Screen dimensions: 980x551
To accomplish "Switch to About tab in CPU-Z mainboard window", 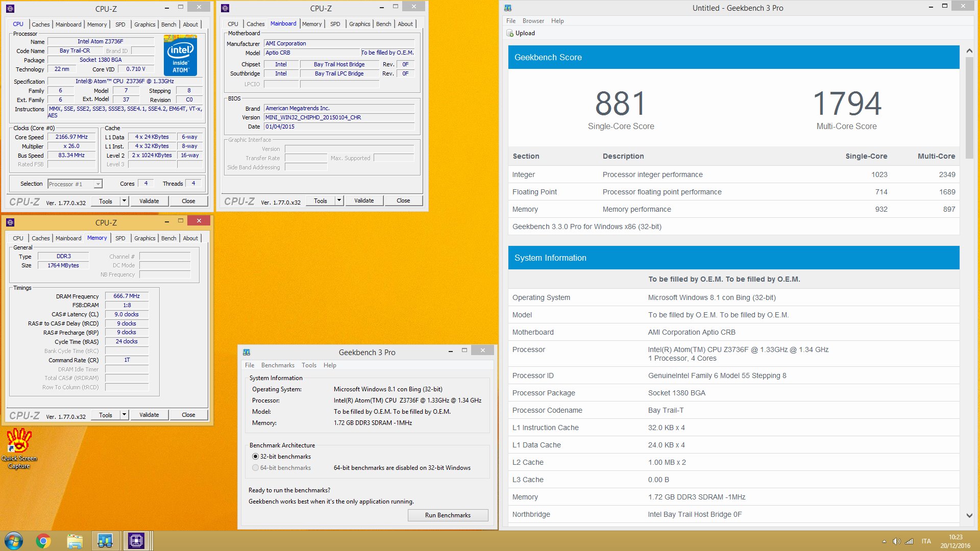I will click(405, 23).
